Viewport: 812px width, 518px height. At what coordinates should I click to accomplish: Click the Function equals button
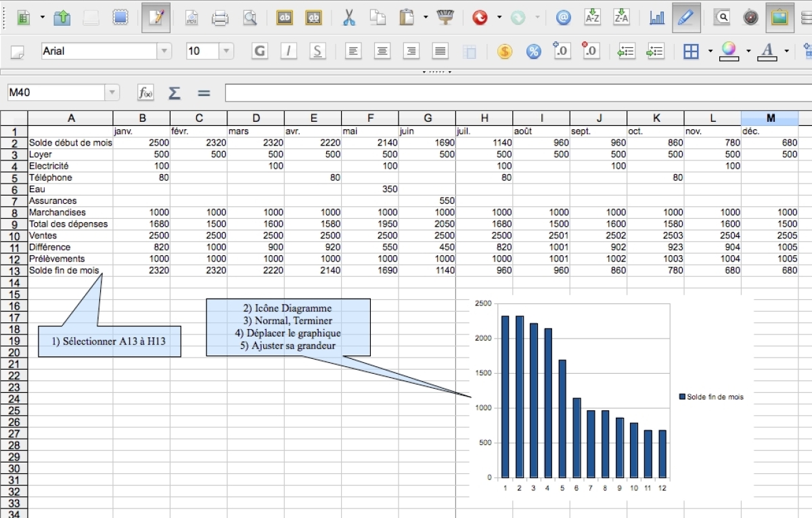tap(204, 93)
